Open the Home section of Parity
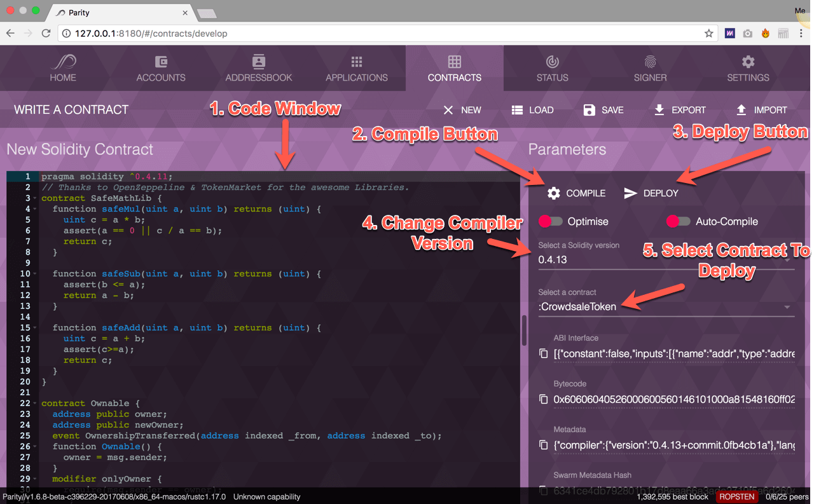Viewport: 828px width, 504px height. click(x=62, y=68)
